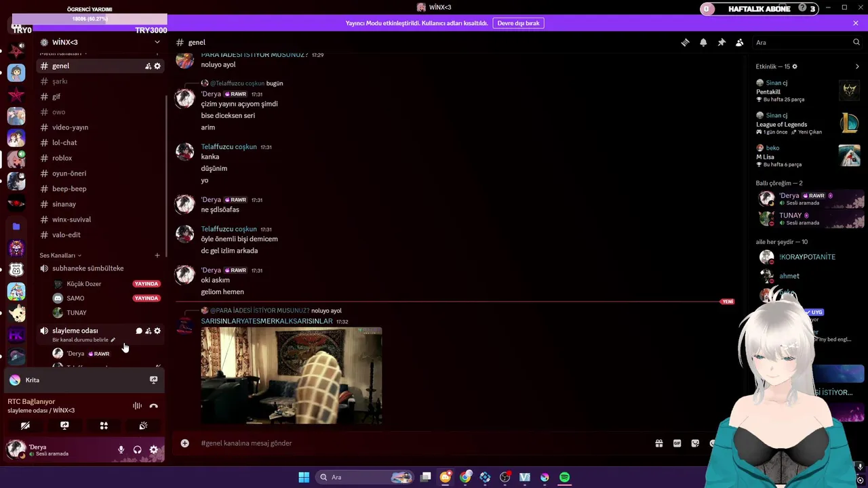Open Chrome from the taskbar
868x488 pixels.
[x=465, y=477]
